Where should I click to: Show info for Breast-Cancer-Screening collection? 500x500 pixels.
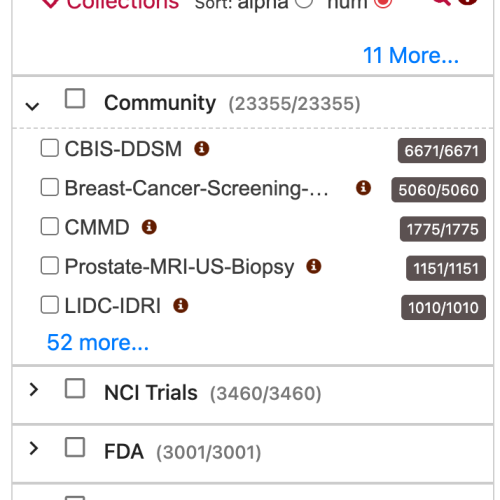tap(363, 188)
